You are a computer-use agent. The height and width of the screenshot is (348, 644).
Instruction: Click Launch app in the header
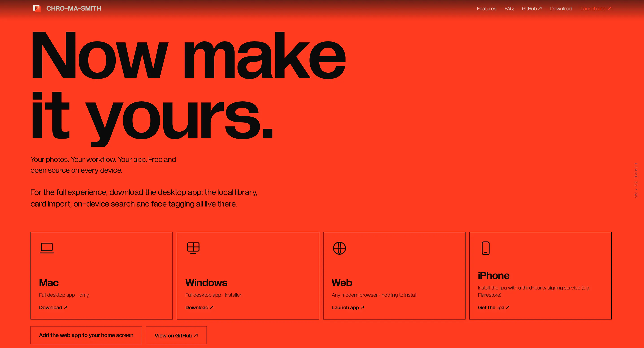596,9
